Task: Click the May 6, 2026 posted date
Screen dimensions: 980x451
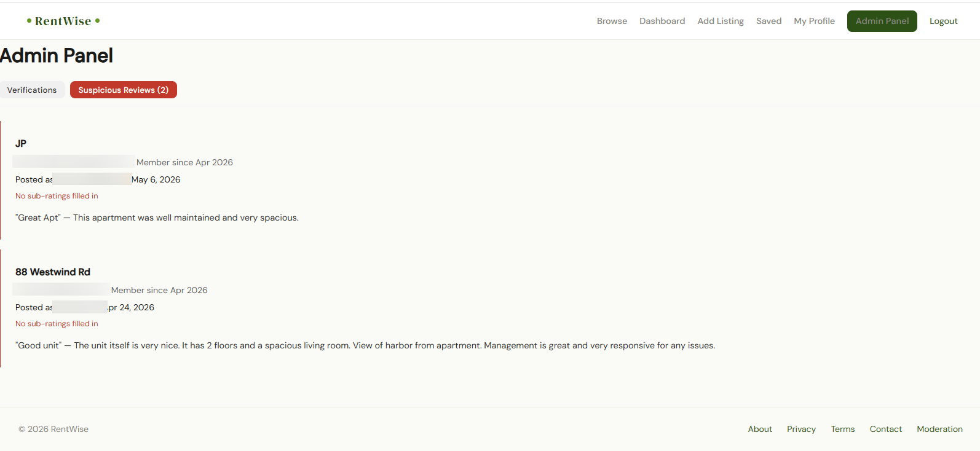Action: (156, 179)
